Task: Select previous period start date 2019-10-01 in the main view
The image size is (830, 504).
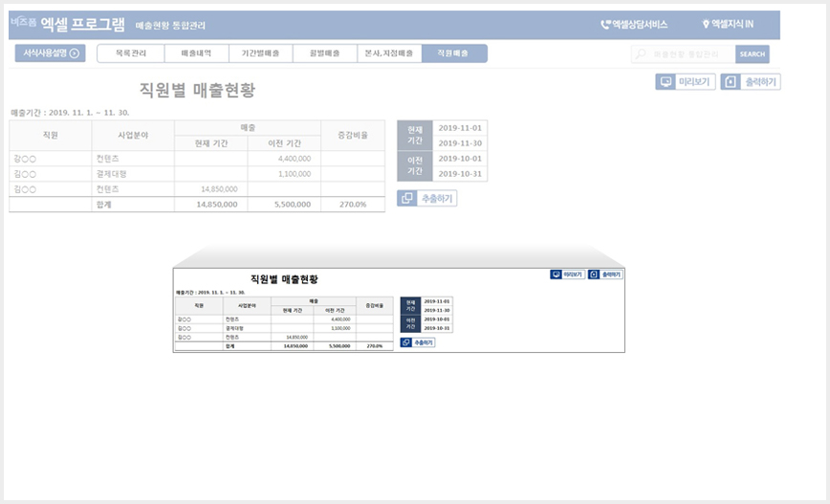Action: 460,159
